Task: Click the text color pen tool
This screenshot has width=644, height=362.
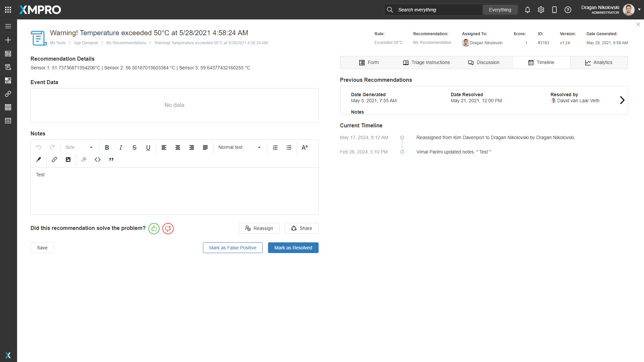Action: 39,160
